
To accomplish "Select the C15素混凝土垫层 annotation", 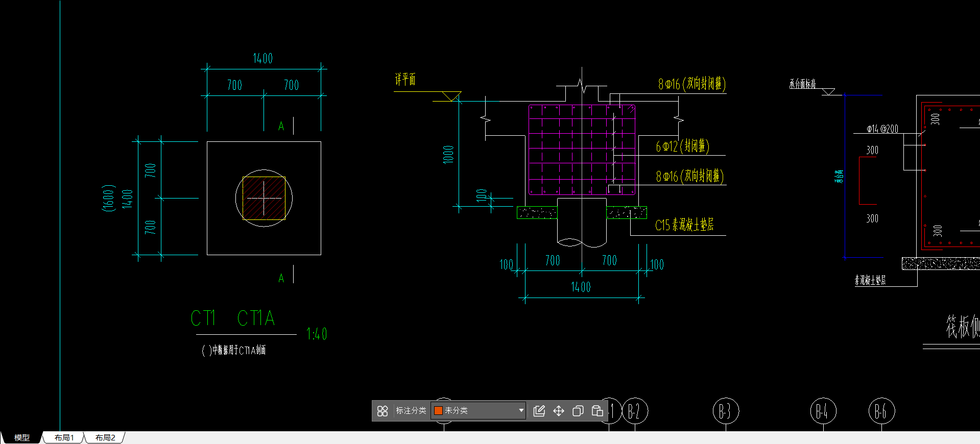I will tap(684, 225).
